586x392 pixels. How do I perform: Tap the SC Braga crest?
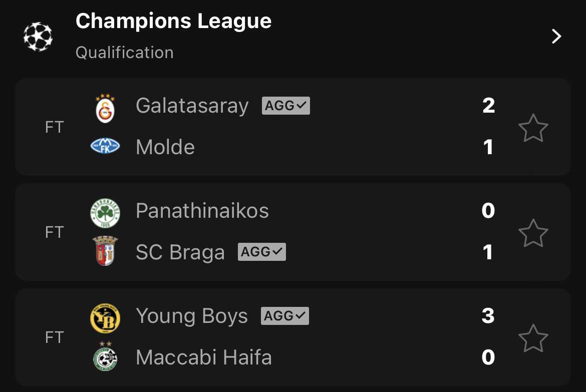[x=105, y=251]
